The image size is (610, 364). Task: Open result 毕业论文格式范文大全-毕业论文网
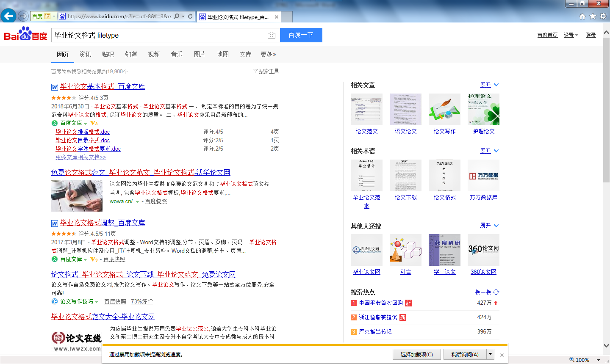[103, 317]
